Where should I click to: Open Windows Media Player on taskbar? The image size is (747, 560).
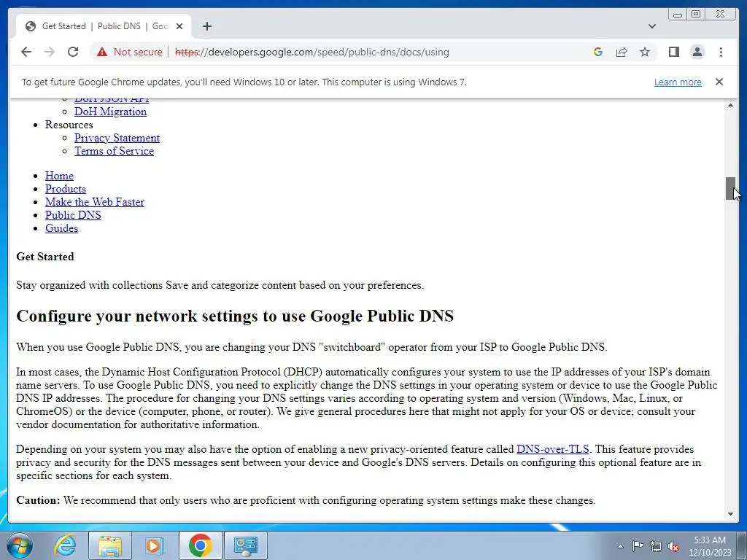pyautogui.click(x=154, y=545)
